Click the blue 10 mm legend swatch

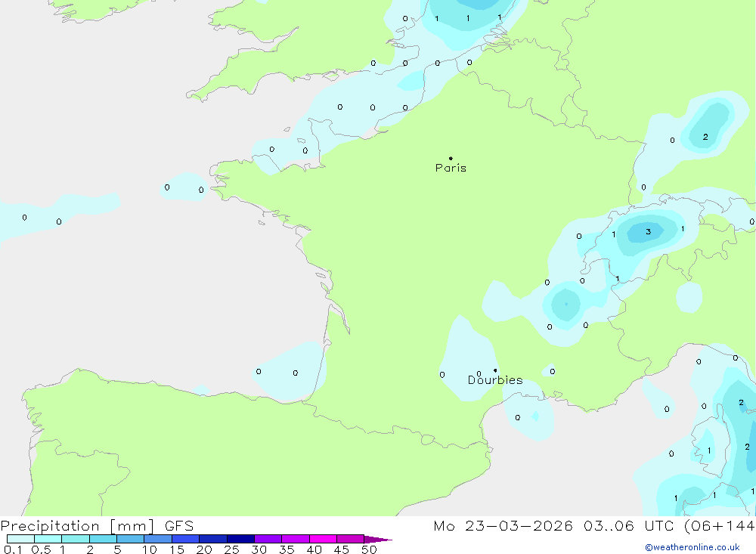[158, 539]
